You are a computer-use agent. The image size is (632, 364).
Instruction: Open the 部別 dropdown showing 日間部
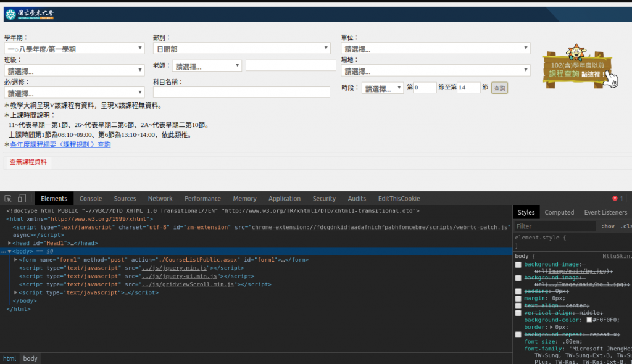point(242,49)
